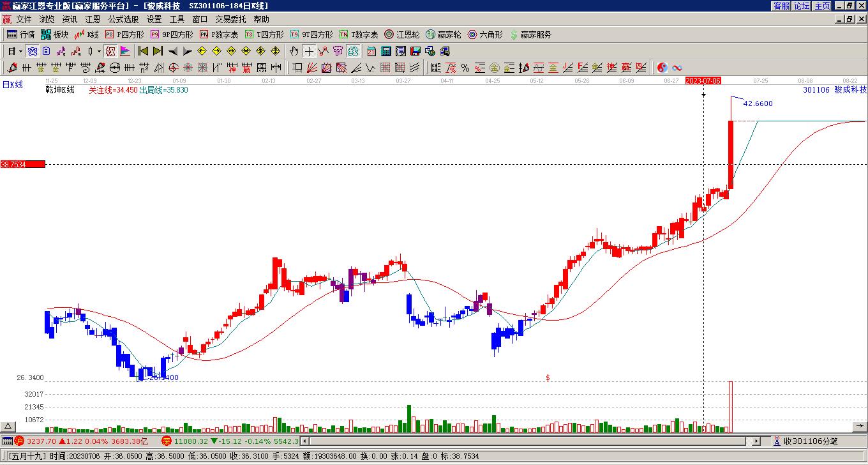868x465 pixels.
Task: Open the 9T四方形 tool
Action: coord(311,34)
